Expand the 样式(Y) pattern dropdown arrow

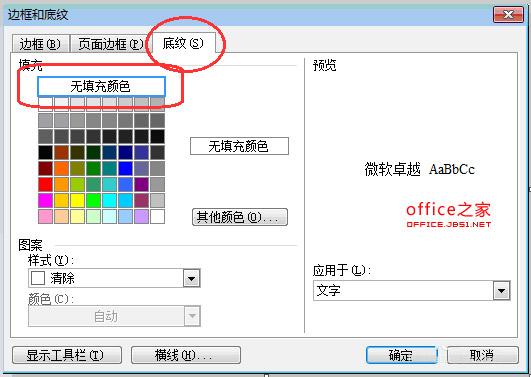pos(192,279)
